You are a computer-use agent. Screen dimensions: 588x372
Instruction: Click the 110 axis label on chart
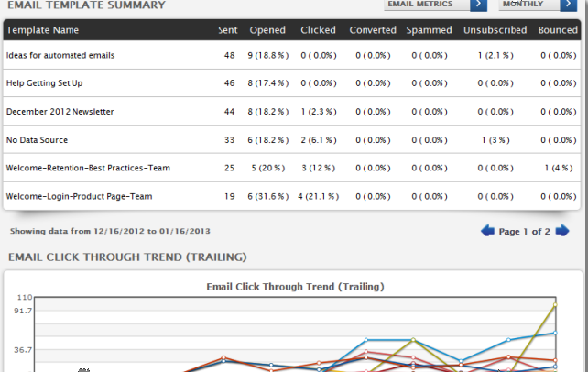coord(25,297)
